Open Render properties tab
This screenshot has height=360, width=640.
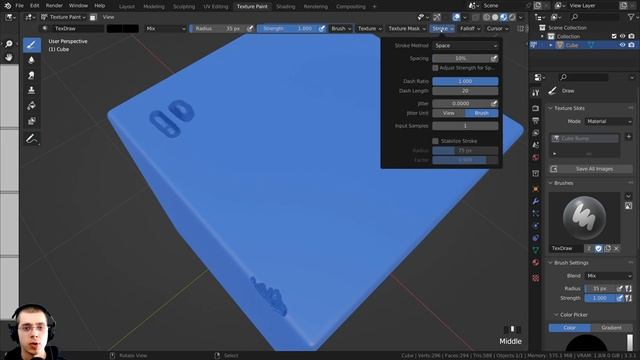[x=536, y=108]
